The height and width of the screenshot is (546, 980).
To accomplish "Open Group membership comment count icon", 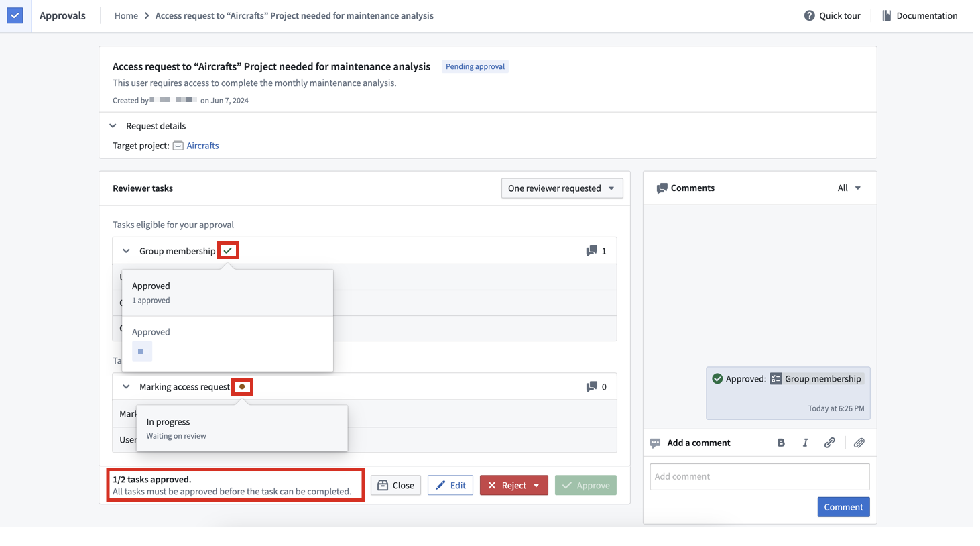I will (591, 251).
